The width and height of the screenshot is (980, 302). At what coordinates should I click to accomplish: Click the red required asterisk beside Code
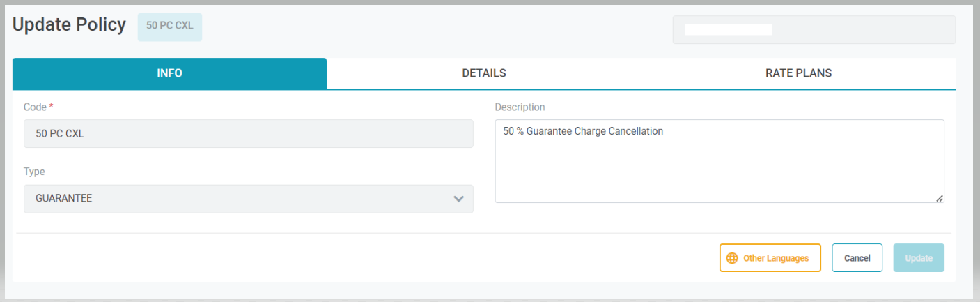click(51, 107)
